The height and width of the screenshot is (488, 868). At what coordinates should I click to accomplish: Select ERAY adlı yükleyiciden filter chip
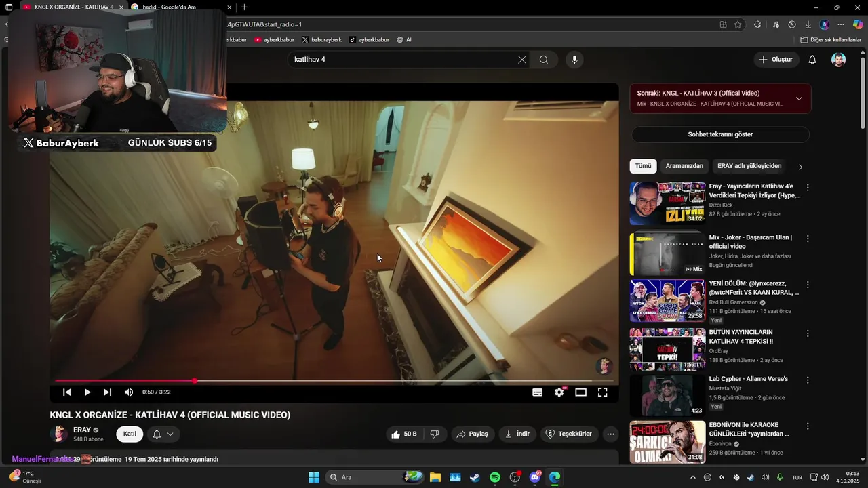click(x=749, y=166)
